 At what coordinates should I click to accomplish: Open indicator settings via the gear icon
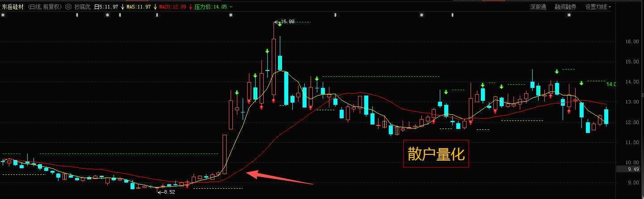(68, 7)
